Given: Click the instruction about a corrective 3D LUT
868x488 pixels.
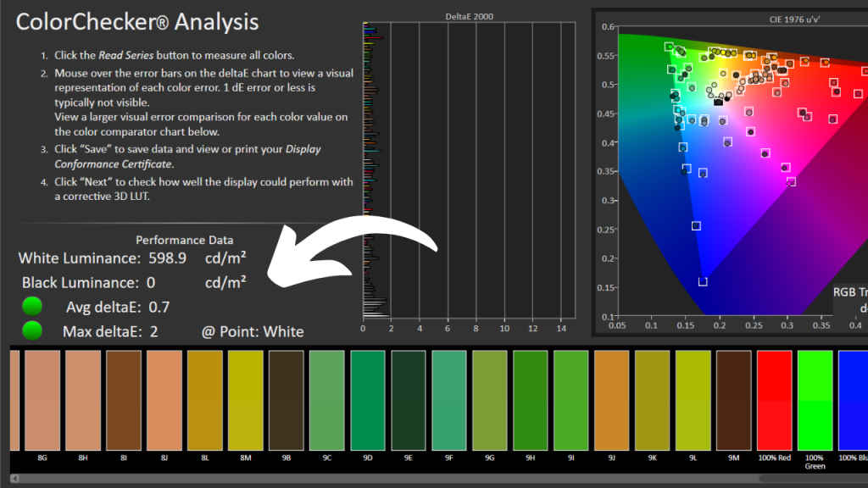Looking at the screenshot, I should point(203,189).
